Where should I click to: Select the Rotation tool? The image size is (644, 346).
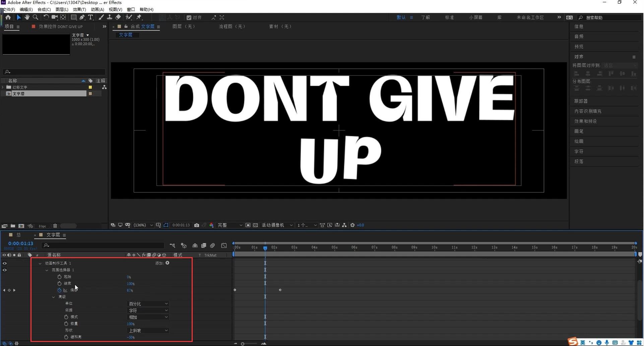(46, 17)
